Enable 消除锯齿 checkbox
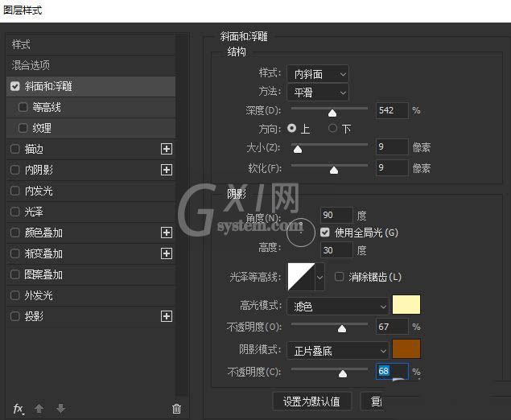511x420 pixels. pos(340,277)
